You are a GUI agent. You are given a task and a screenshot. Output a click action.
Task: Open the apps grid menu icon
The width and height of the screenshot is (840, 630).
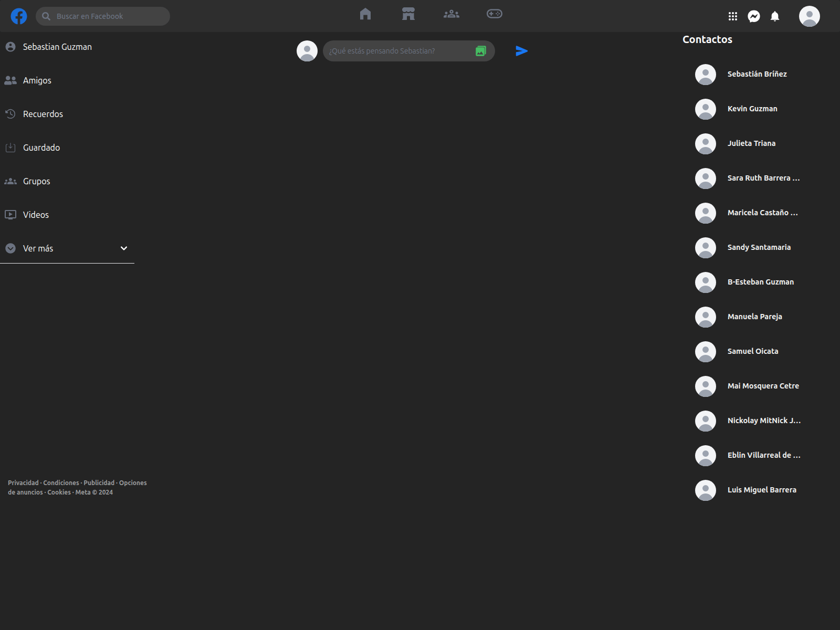[x=733, y=16]
